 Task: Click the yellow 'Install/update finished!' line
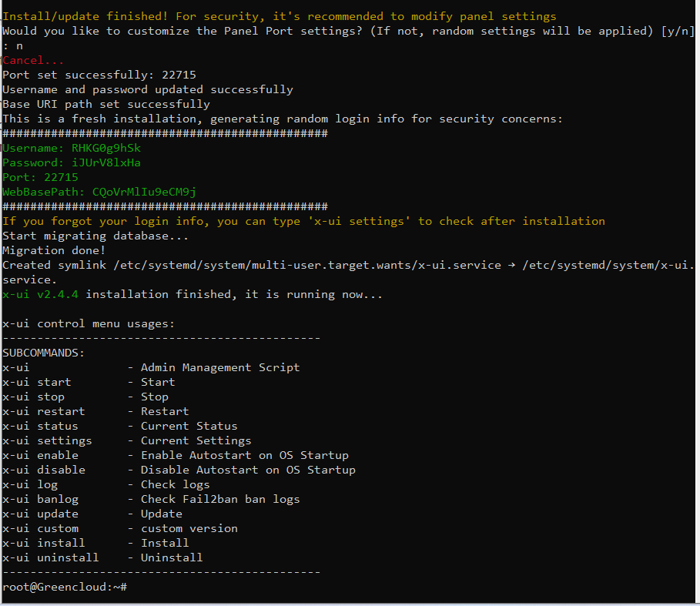[280, 16]
